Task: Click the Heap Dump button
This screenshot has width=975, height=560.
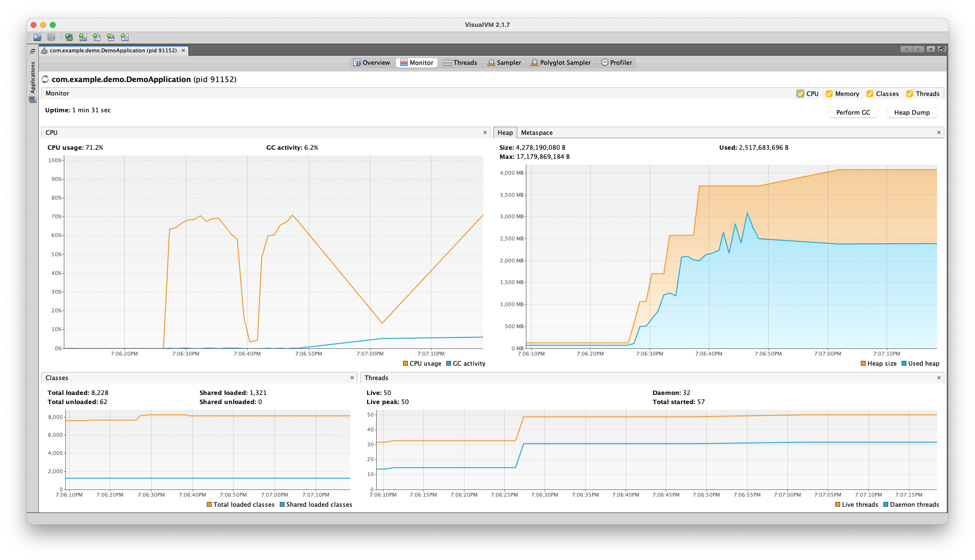Action: [x=911, y=112]
